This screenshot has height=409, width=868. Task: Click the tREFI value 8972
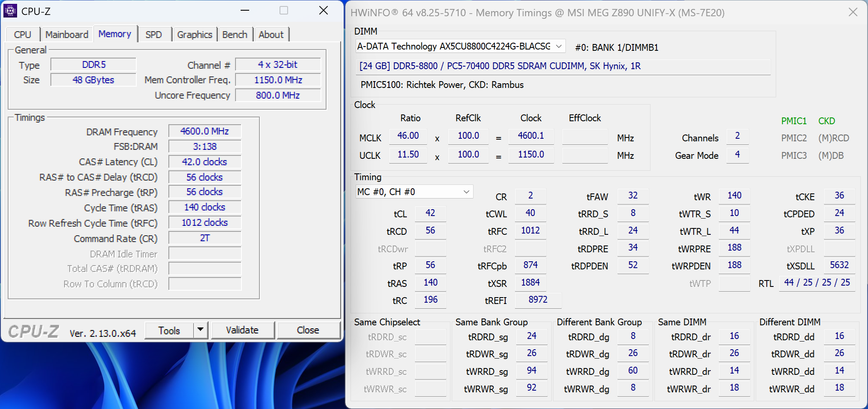pos(538,300)
